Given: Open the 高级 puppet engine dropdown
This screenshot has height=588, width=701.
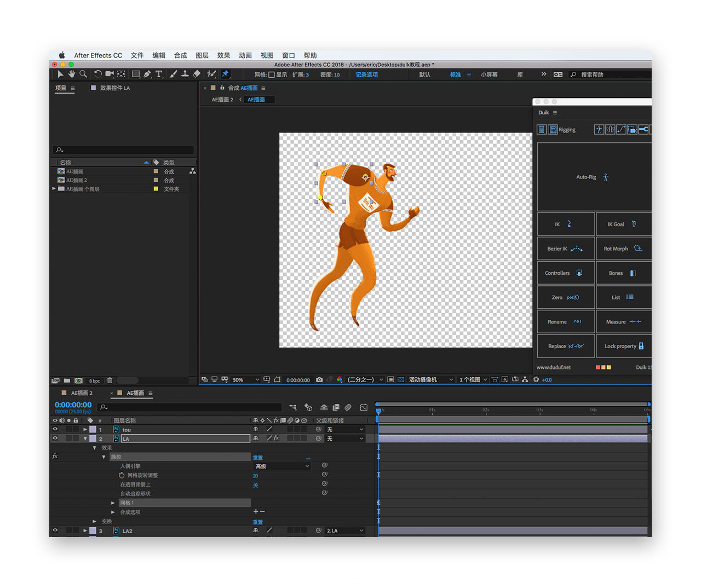Looking at the screenshot, I should [283, 466].
